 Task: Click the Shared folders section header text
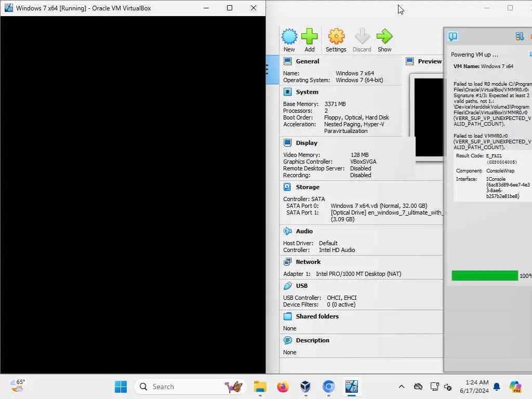pos(317,316)
